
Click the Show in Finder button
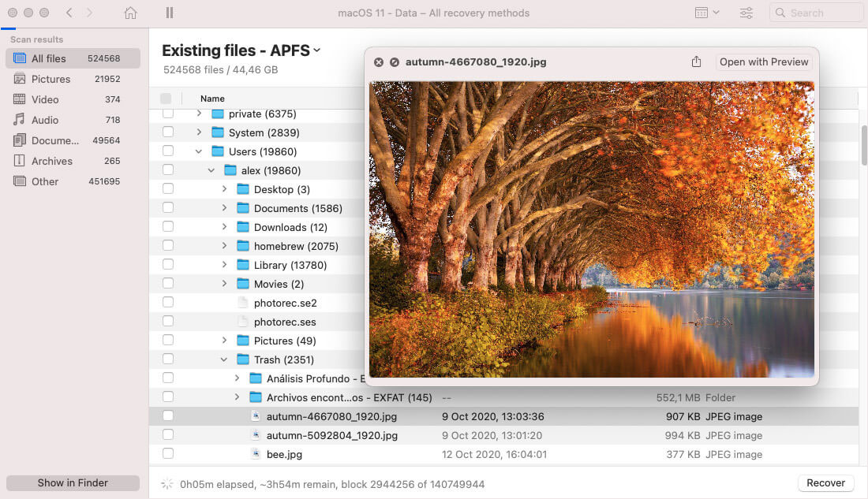tap(72, 482)
